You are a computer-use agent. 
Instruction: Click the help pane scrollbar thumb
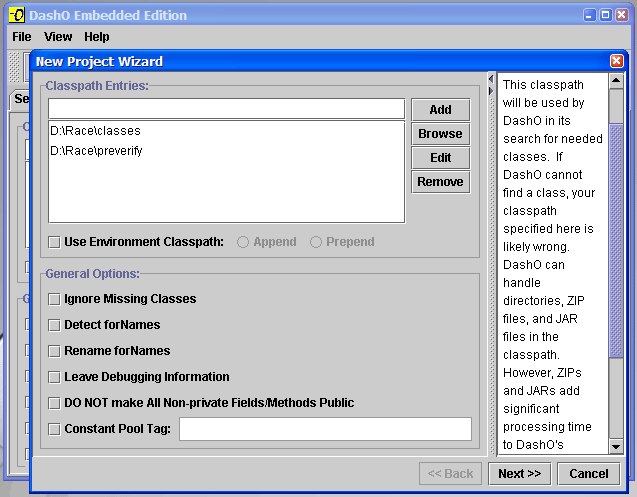(616, 240)
